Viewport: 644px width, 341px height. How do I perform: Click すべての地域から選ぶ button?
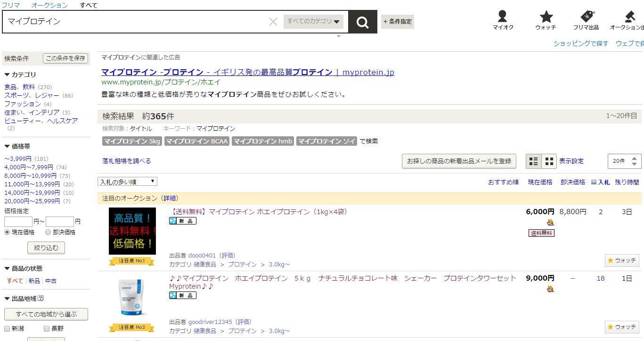click(x=46, y=314)
